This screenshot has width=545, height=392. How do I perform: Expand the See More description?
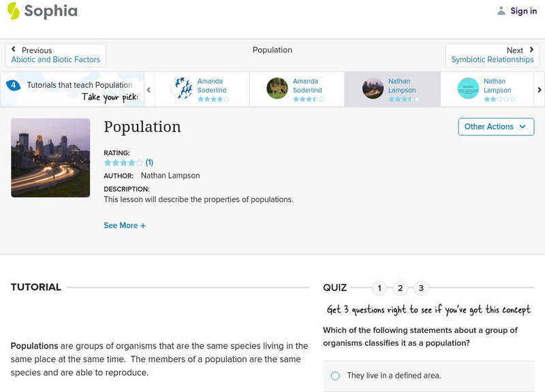[x=125, y=225]
